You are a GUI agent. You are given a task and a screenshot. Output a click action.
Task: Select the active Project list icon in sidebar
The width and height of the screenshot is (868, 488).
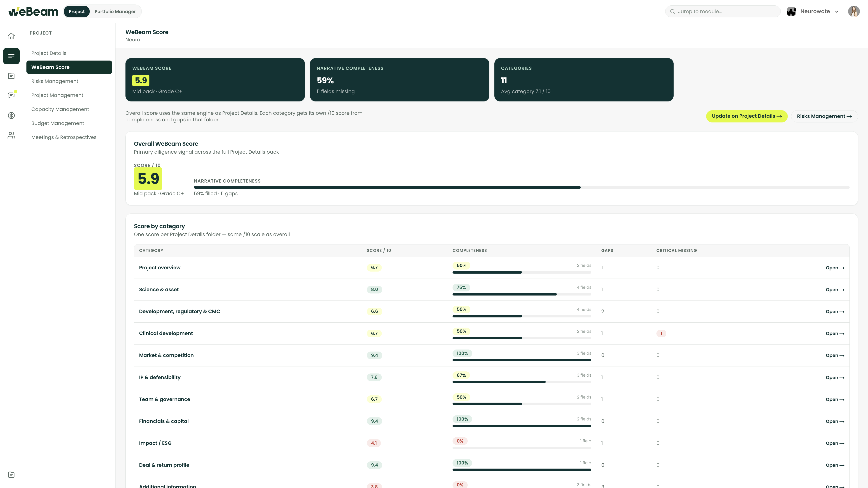12,56
